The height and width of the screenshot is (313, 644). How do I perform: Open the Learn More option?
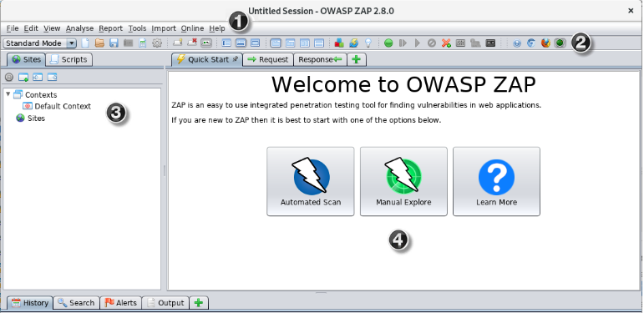click(x=496, y=181)
